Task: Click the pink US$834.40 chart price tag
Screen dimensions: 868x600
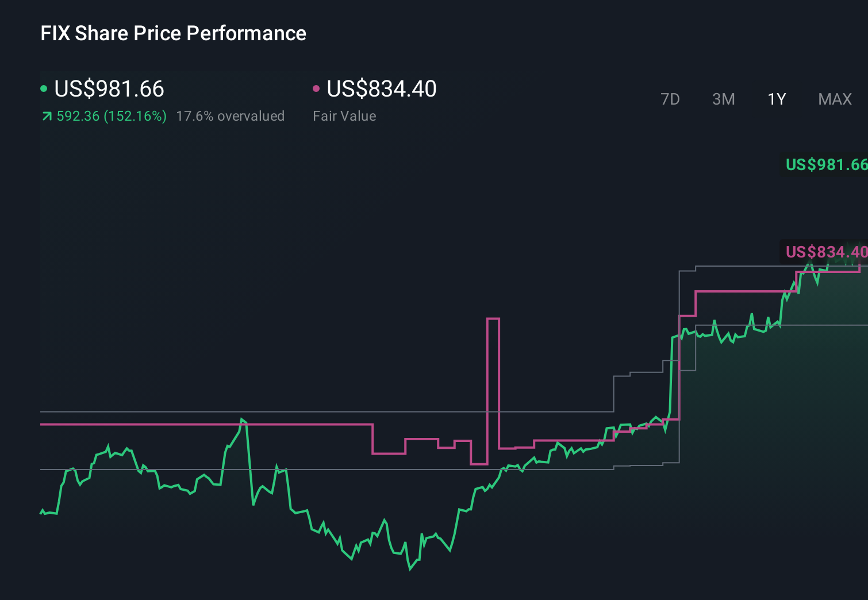Action: [825, 252]
